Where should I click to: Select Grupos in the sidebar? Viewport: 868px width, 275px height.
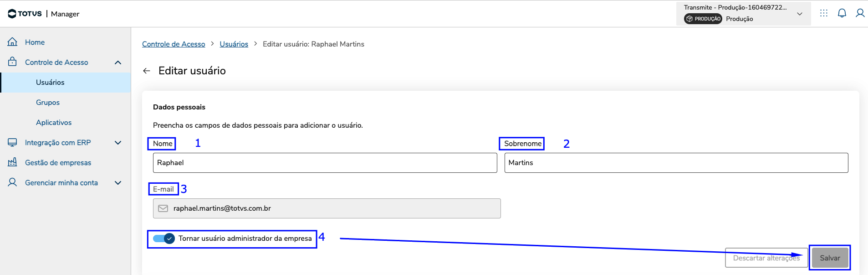pos(48,103)
